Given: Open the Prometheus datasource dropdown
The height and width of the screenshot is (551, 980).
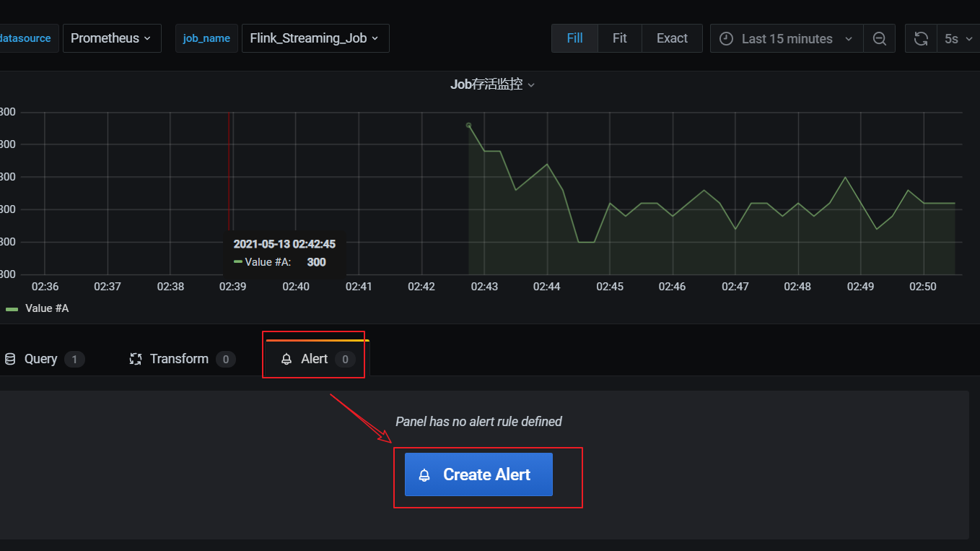Looking at the screenshot, I should point(111,38).
